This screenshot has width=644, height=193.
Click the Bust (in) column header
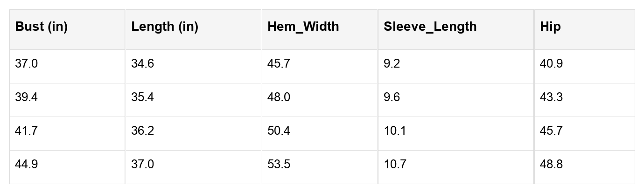pyautogui.click(x=42, y=27)
